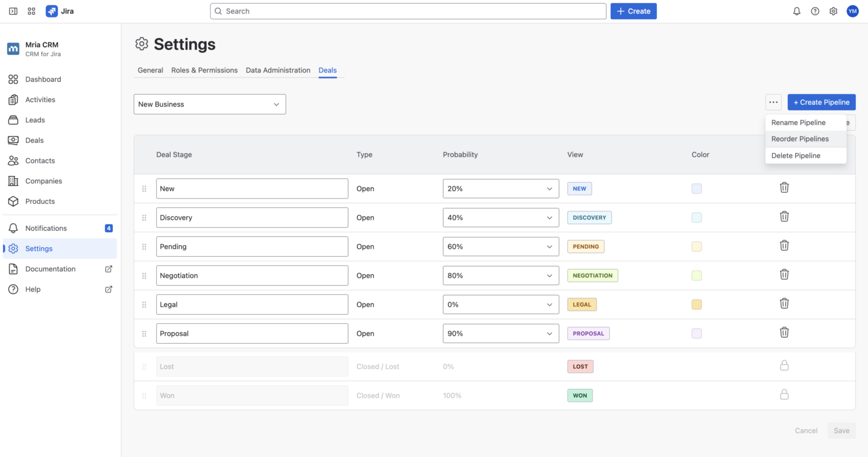The width and height of the screenshot is (868, 457).
Task: Switch to the Roles & Permissions tab
Action: pyautogui.click(x=204, y=70)
